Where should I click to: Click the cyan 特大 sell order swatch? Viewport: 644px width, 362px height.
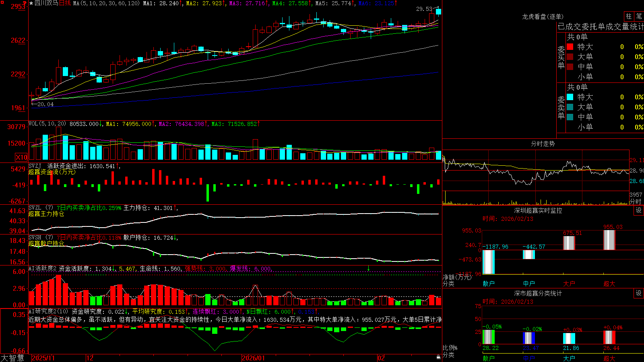tap(570, 97)
